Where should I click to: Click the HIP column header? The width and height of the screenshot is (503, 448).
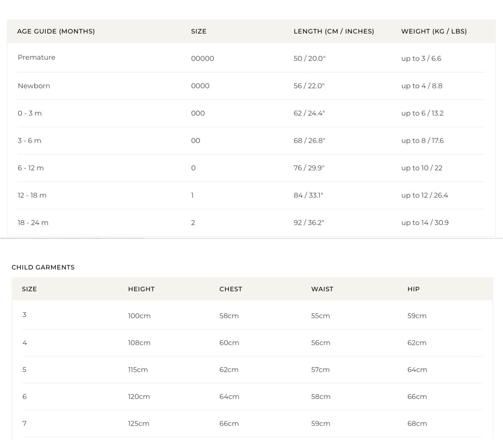coord(413,289)
